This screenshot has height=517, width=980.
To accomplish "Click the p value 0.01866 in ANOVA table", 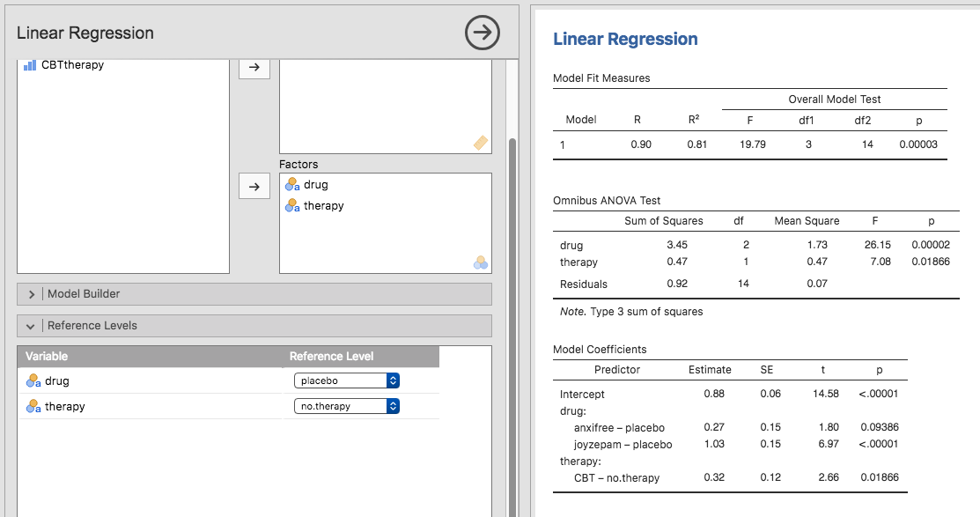I will (x=931, y=262).
